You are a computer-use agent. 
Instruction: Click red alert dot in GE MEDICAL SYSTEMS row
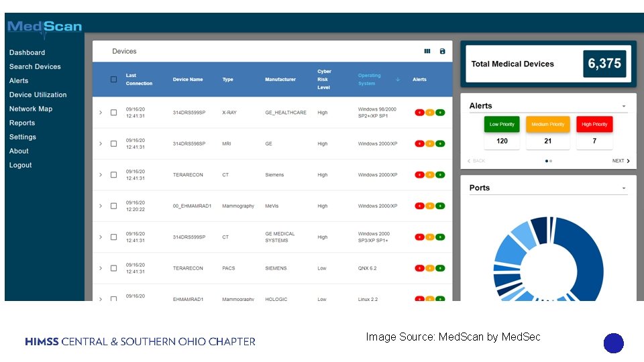click(x=419, y=237)
